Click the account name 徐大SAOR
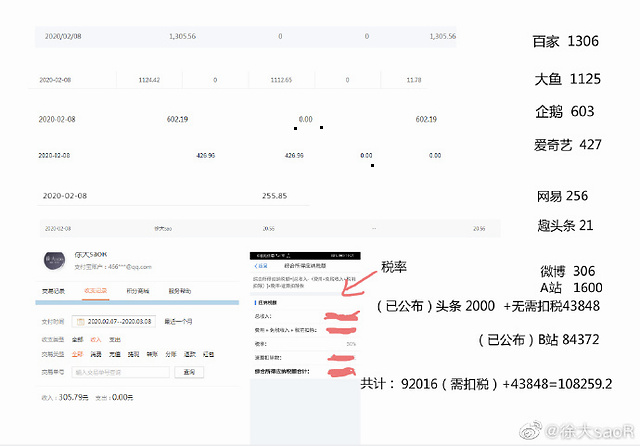The height and width of the screenshot is (446, 640). coord(91,255)
